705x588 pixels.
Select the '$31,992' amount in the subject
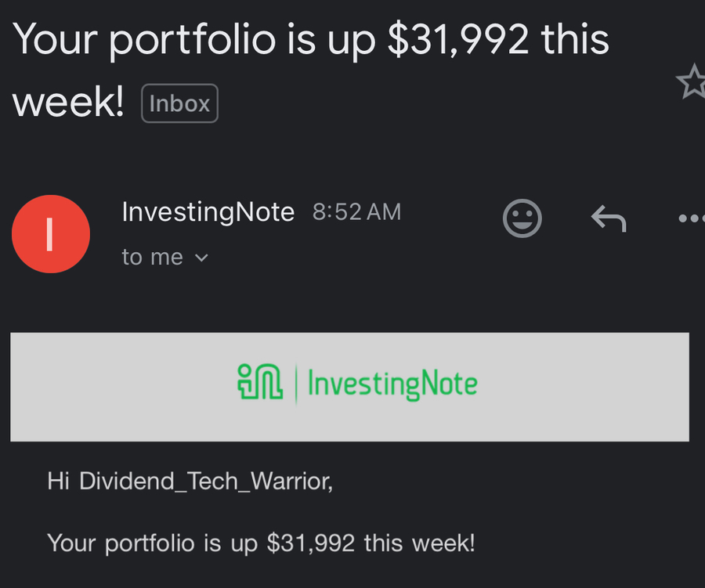[458, 39]
